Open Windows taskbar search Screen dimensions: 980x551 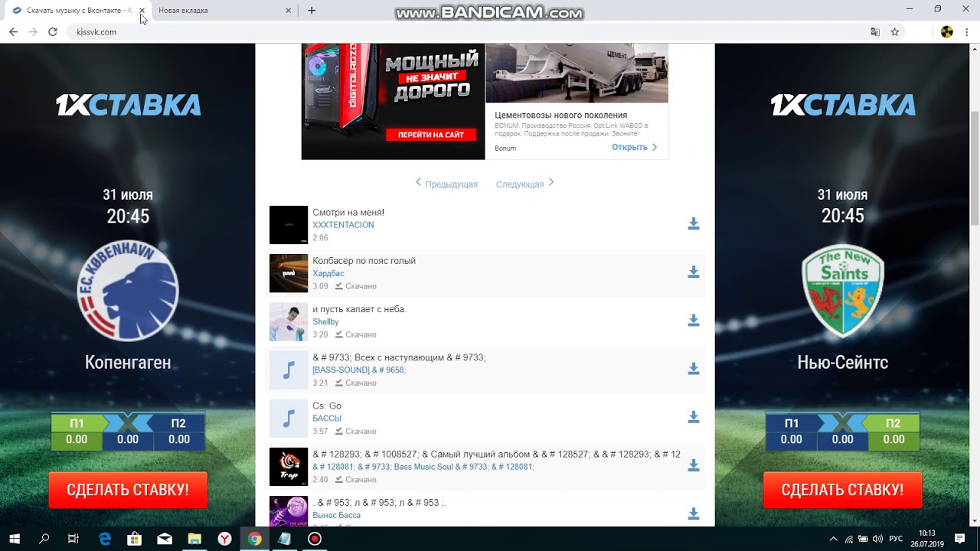point(44,539)
